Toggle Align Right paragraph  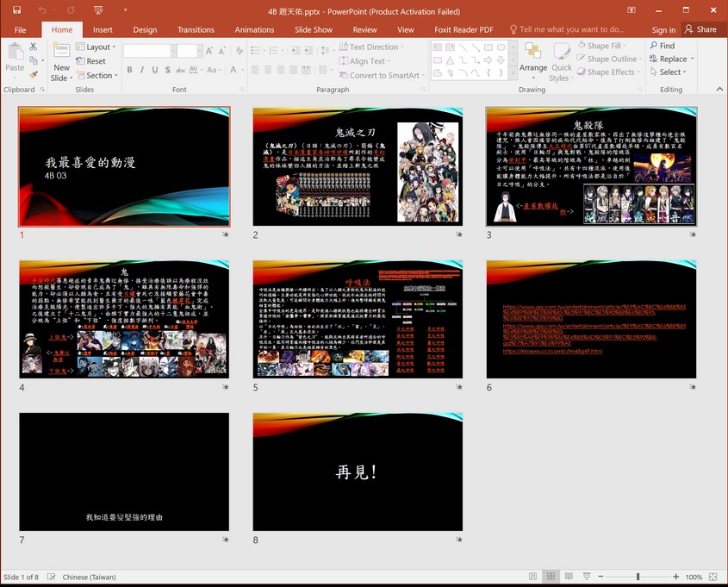(280, 70)
